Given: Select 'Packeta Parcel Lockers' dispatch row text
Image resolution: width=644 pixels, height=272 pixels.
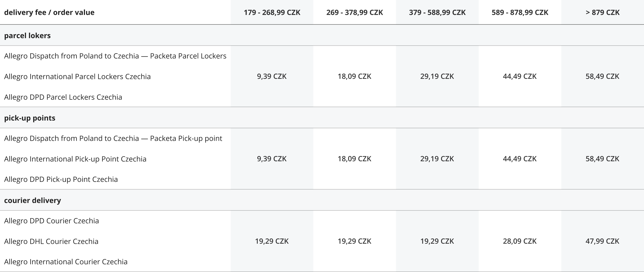Looking at the screenshot, I should point(115,56).
